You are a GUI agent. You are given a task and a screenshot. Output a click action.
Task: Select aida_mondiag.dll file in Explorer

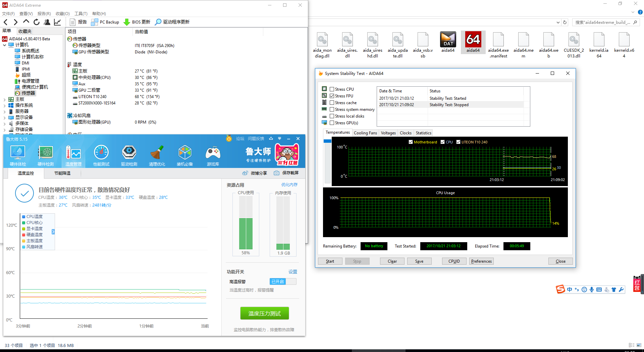tap(322, 45)
